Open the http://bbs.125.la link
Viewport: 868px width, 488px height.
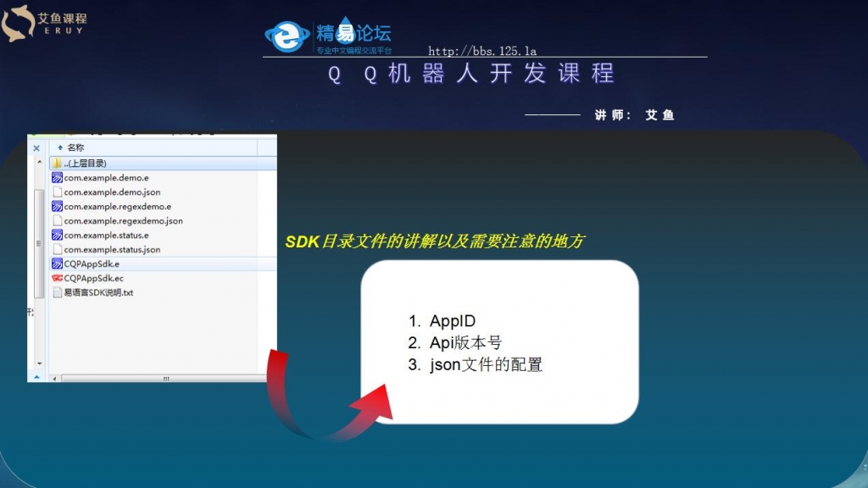pyautogui.click(x=481, y=52)
